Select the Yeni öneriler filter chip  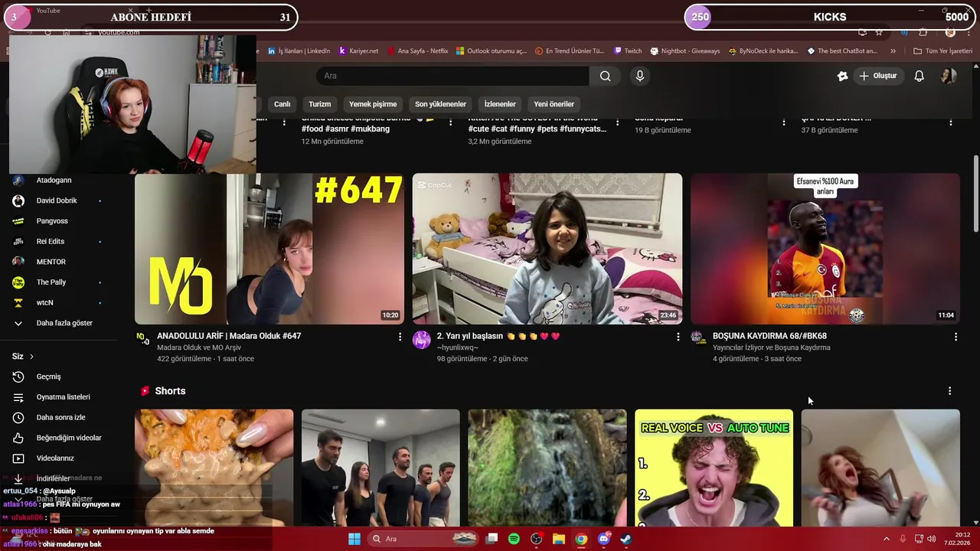[554, 104]
